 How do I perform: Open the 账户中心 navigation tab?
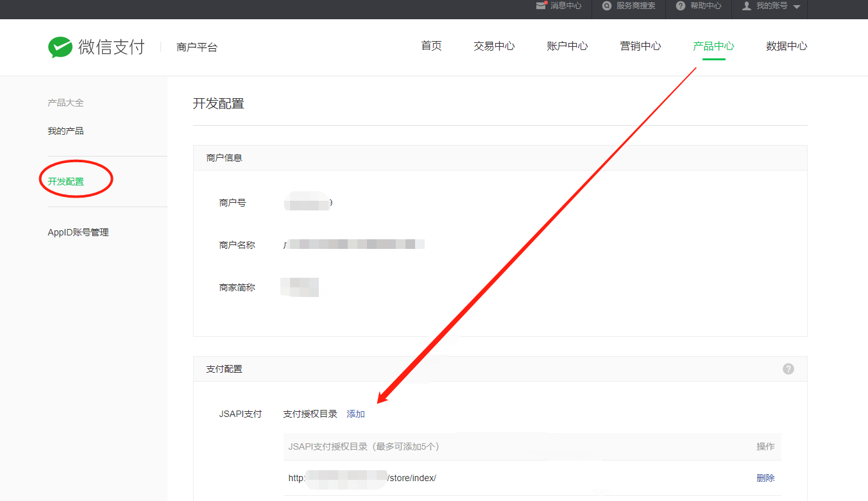click(x=567, y=46)
